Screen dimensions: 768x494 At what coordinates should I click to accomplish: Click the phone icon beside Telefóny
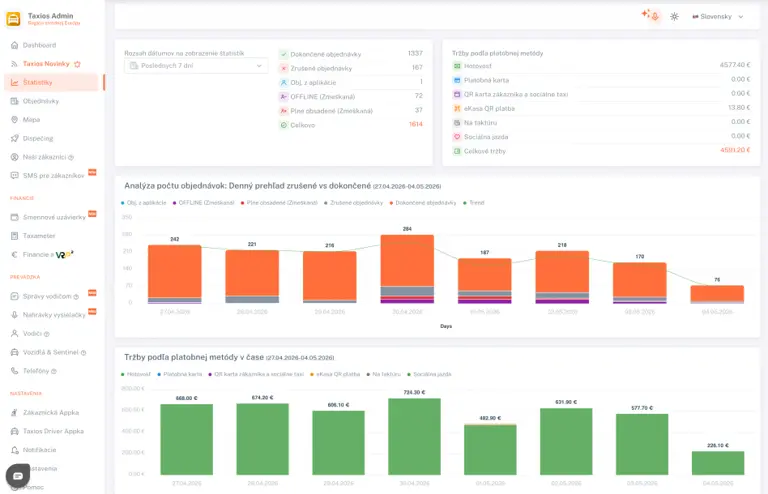coord(14,371)
